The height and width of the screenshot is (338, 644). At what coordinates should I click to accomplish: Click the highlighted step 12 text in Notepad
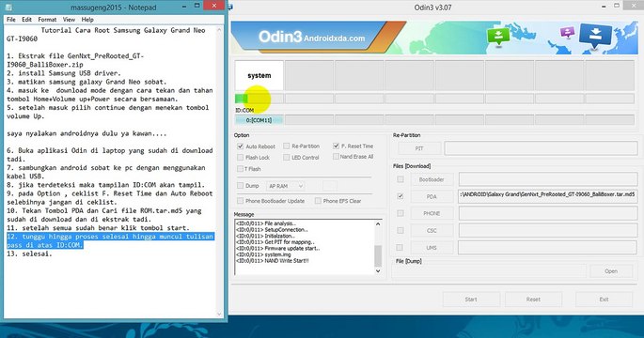click(111, 240)
